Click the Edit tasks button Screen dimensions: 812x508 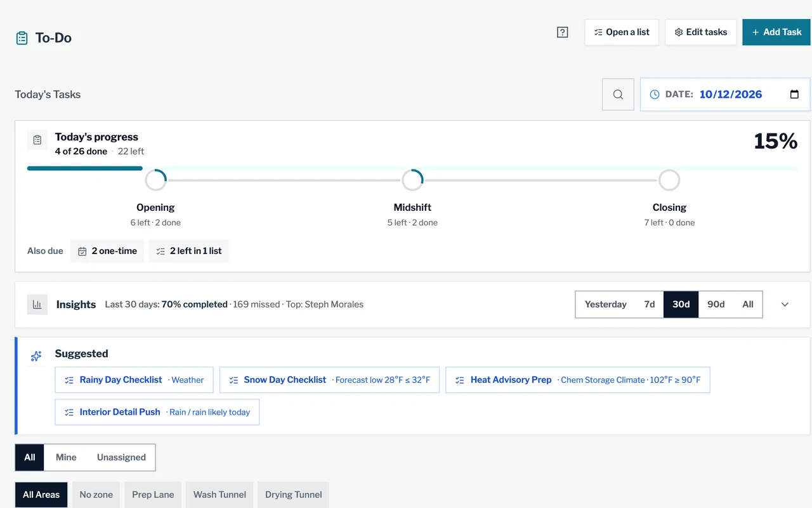point(701,32)
